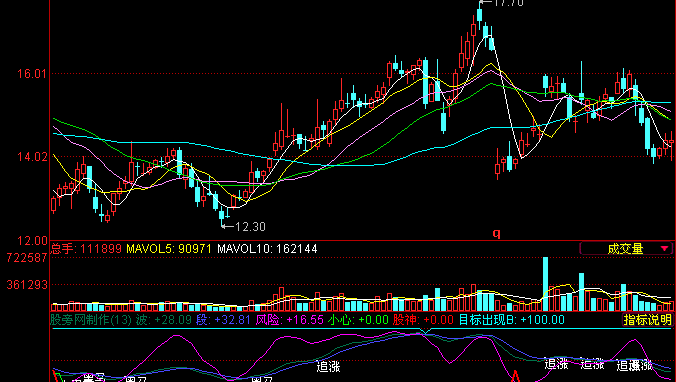The image size is (676, 382).
Task: Click the 风险: +16.55 value
Action: [289, 319]
